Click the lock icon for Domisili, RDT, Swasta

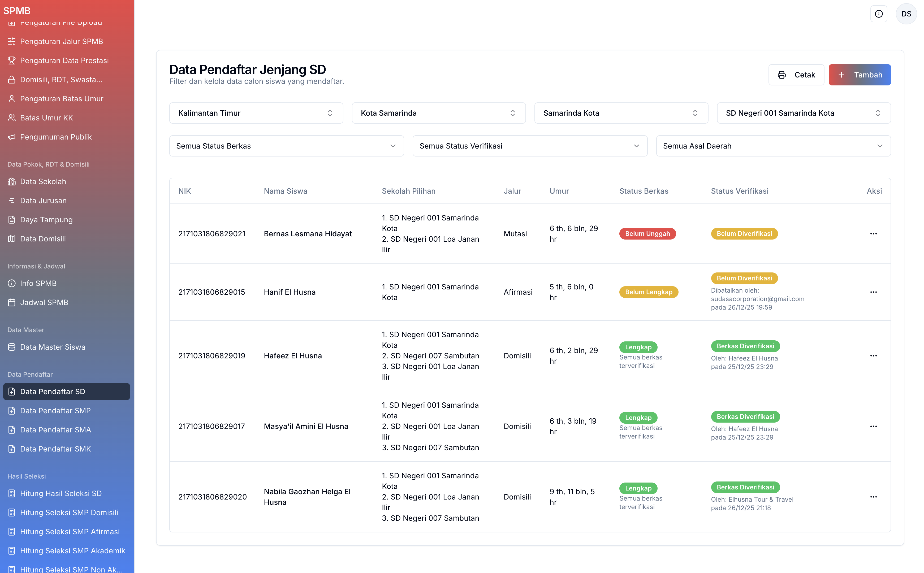pos(11,80)
